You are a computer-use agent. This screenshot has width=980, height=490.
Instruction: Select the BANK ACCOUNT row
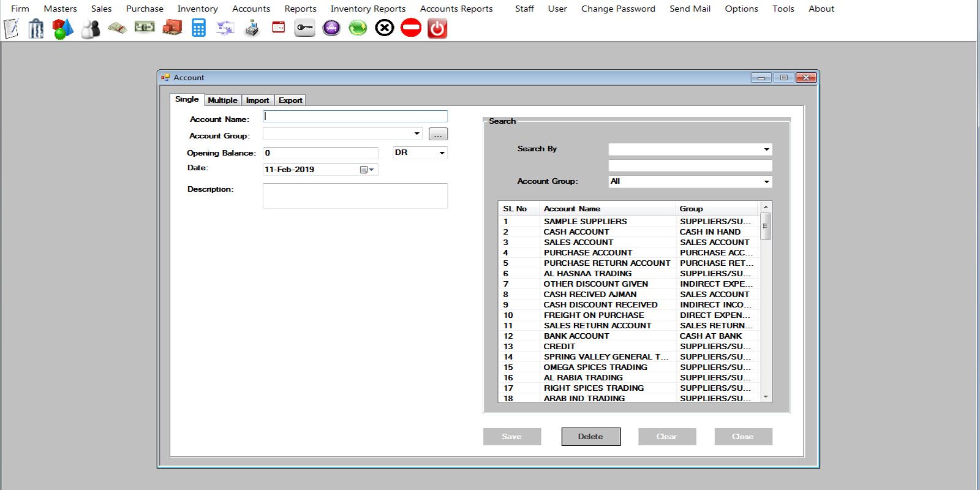tap(629, 336)
